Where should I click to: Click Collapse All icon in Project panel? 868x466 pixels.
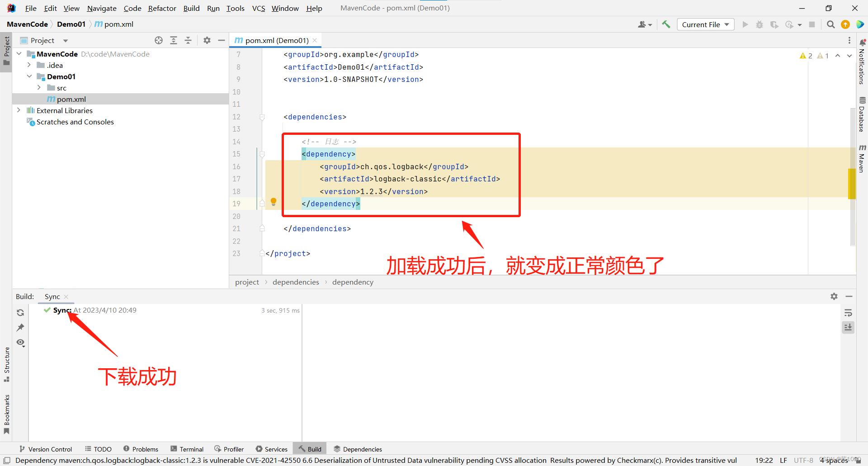[188, 40]
